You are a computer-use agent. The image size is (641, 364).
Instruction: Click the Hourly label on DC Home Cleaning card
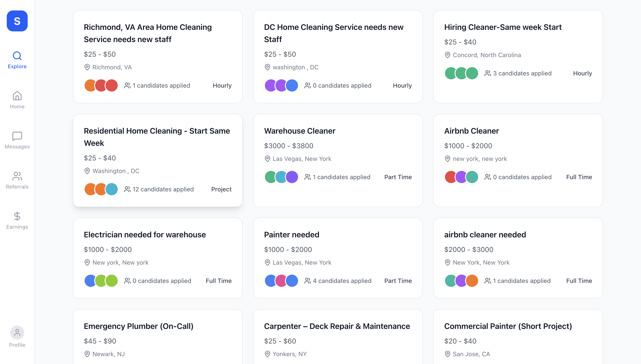point(402,85)
